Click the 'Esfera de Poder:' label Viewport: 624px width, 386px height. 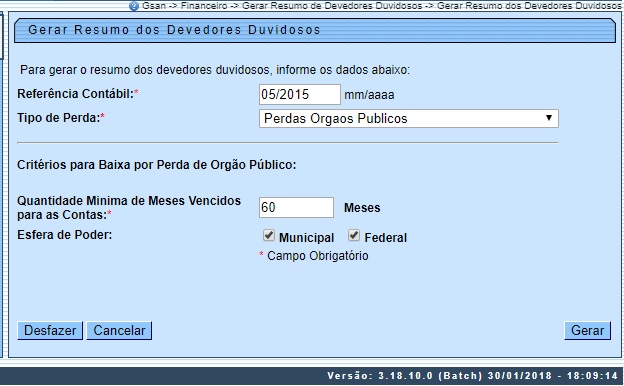(x=64, y=235)
